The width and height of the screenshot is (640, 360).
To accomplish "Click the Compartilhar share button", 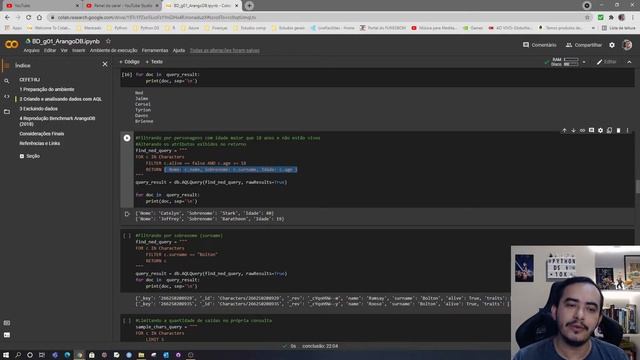I will click(584, 45).
